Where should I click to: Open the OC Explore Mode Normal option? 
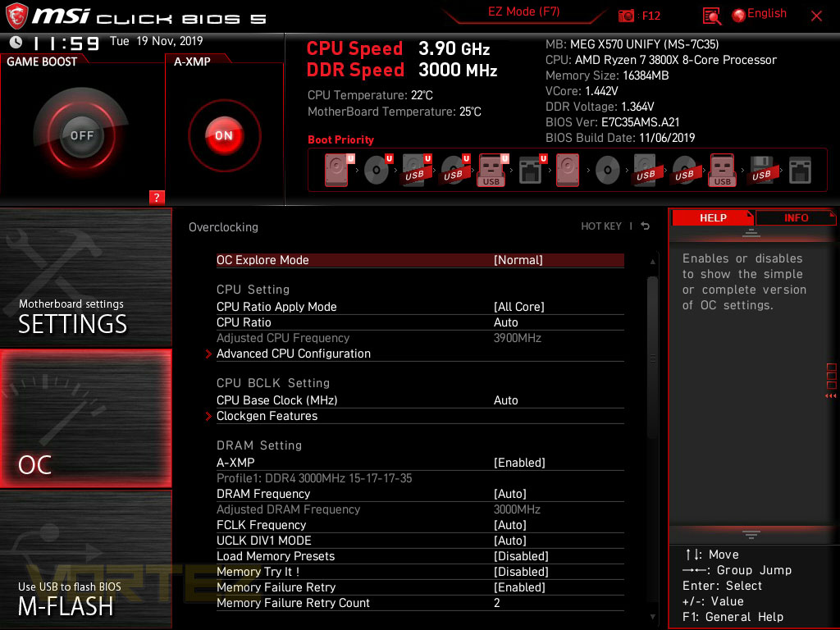coord(420,260)
